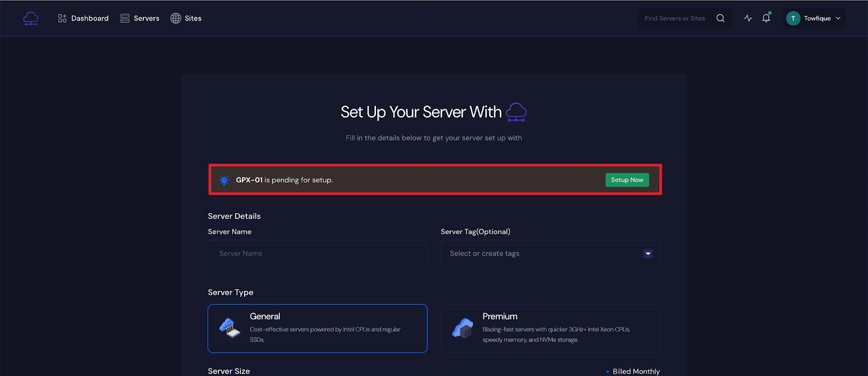The height and width of the screenshot is (376, 868).
Task: Expand the chevron beside Towfique
Action: click(838, 18)
